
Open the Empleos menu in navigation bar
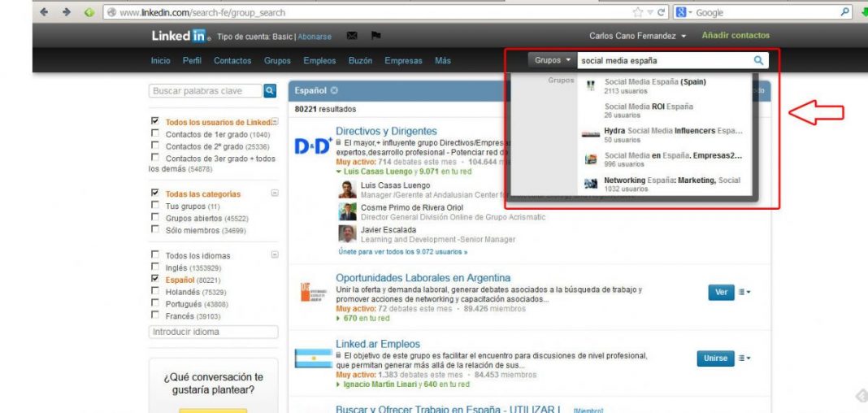coord(319,61)
